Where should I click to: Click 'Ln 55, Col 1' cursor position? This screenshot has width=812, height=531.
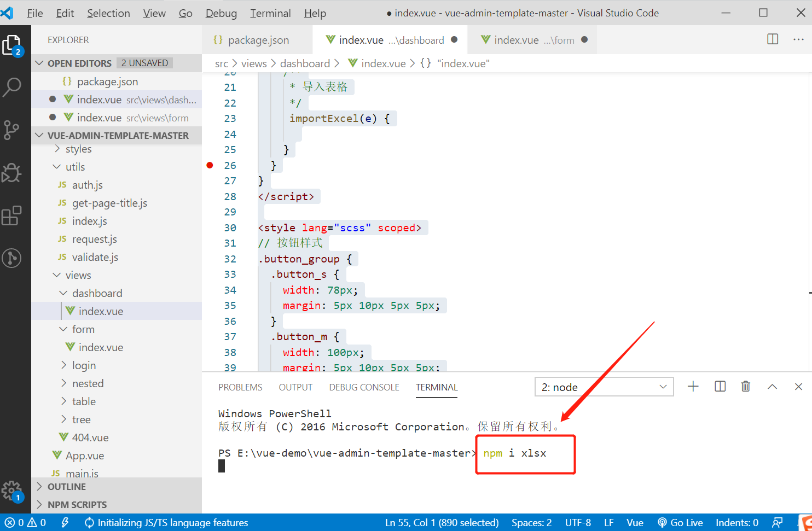click(442, 523)
